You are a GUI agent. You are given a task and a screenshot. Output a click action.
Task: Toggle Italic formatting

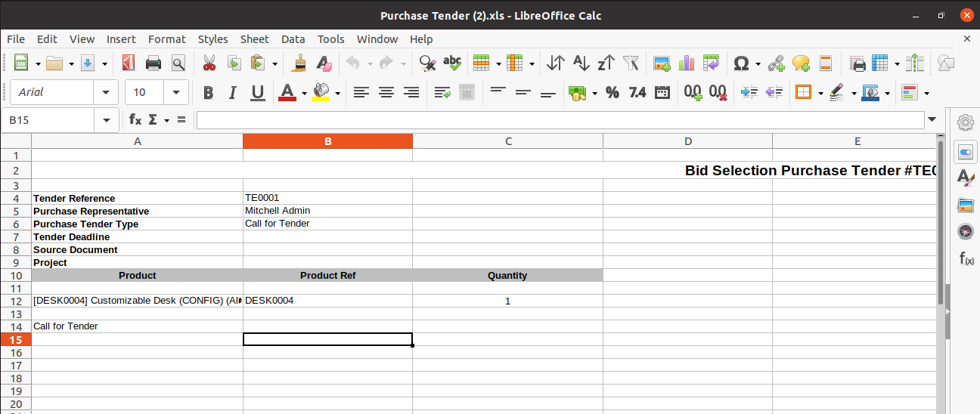(233, 92)
